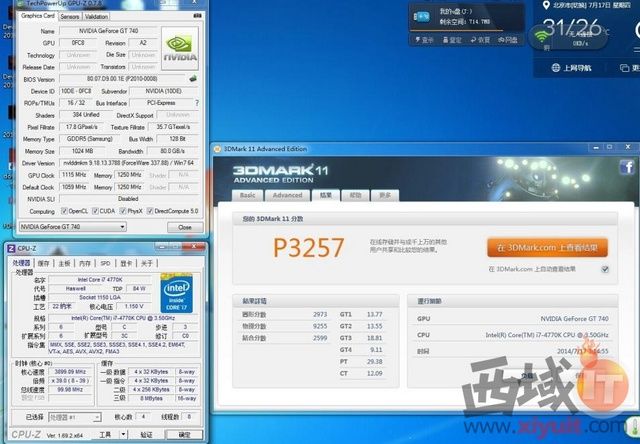Click the Memory Size value 1024 MB
The width and height of the screenshot is (640, 444).
point(83,151)
